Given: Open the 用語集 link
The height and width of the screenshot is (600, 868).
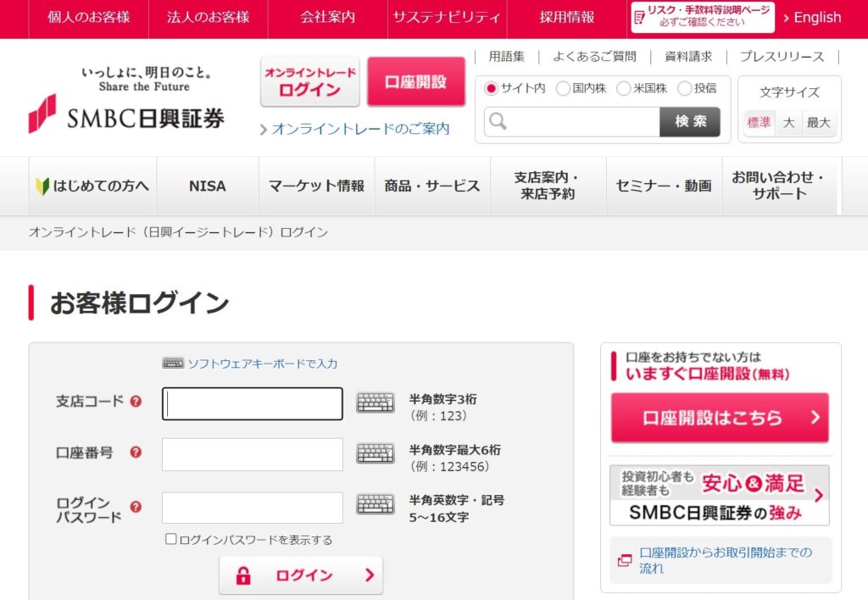Looking at the screenshot, I should click(x=507, y=57).
